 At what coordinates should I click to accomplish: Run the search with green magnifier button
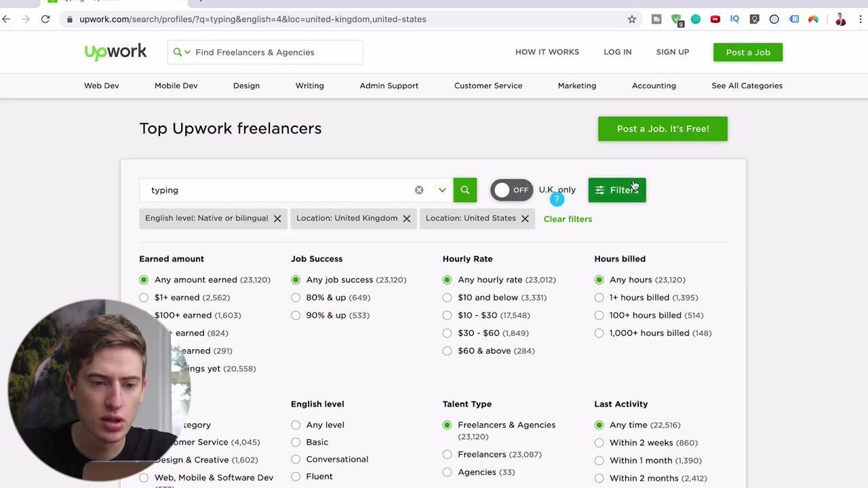(465, 190)
